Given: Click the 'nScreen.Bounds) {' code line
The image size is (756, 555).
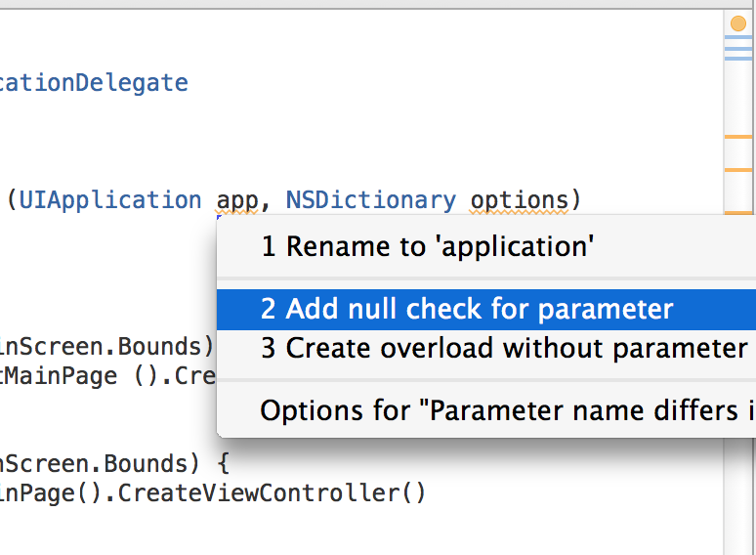Looking at the screenshot, I should [113, 463].
